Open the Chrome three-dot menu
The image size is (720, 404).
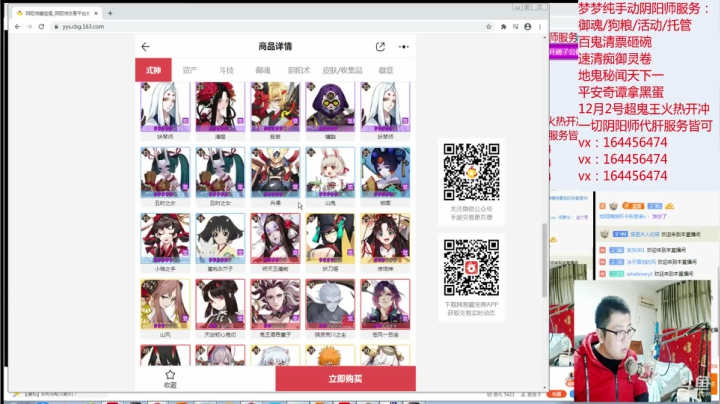coord(540,27)
